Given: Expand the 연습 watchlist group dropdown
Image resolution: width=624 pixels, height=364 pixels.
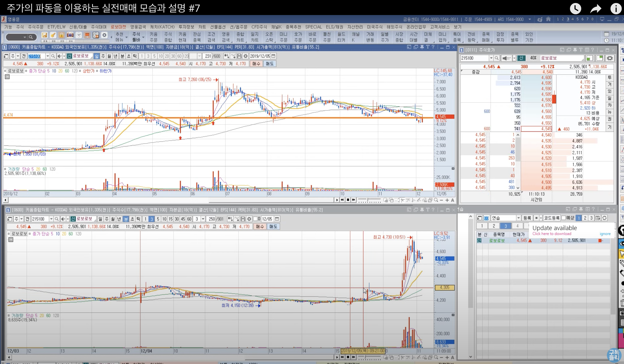Looking at the screenshot, I should pos(519,218).
